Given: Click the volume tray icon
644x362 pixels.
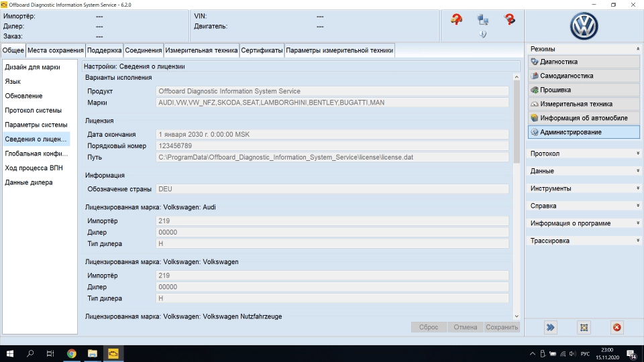Looking at the screenshot, I should coord(572,354).
